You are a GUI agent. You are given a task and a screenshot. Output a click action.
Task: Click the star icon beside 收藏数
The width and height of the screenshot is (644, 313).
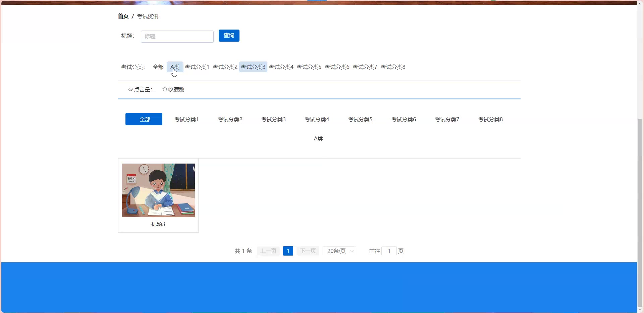point(165,89)
